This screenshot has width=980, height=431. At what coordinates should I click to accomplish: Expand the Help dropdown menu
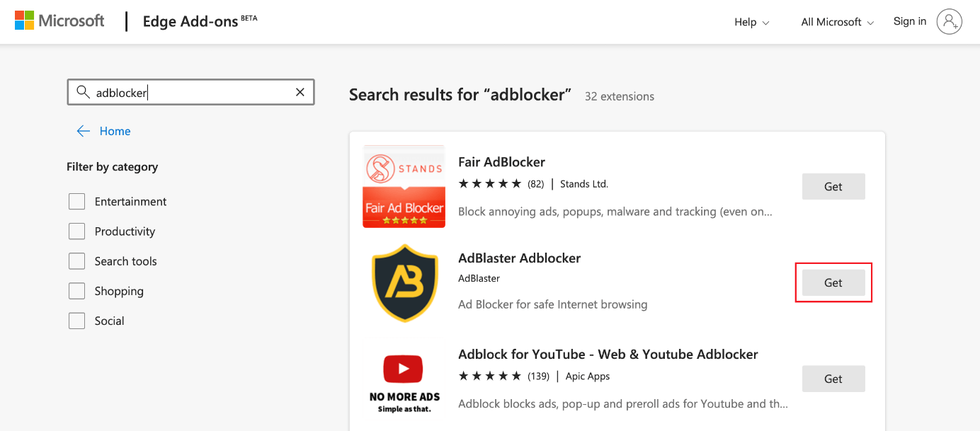point(752,22)
